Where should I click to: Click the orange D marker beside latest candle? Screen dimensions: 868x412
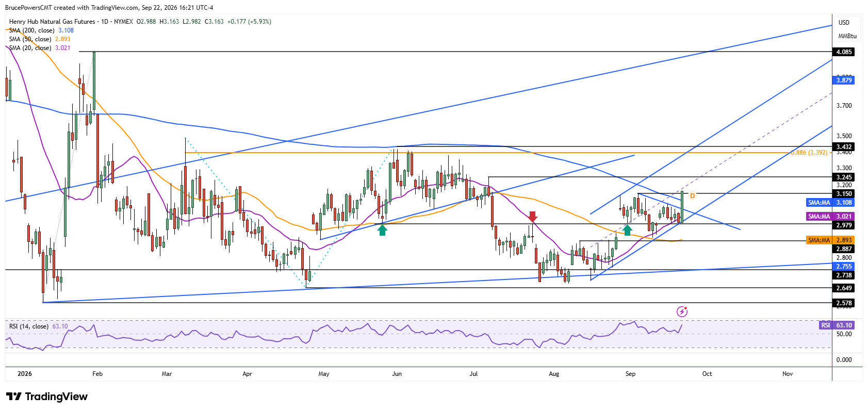(693, 196)
